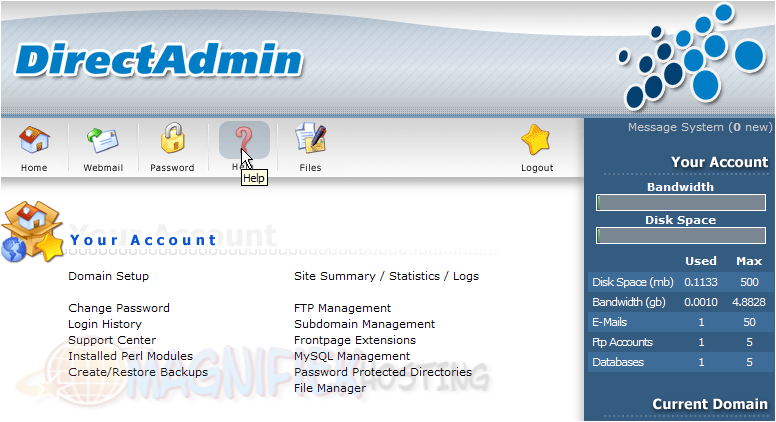This screenshot has width=776, height=422.
Task: Open the Files documents icon
Action: click(310, 138)
